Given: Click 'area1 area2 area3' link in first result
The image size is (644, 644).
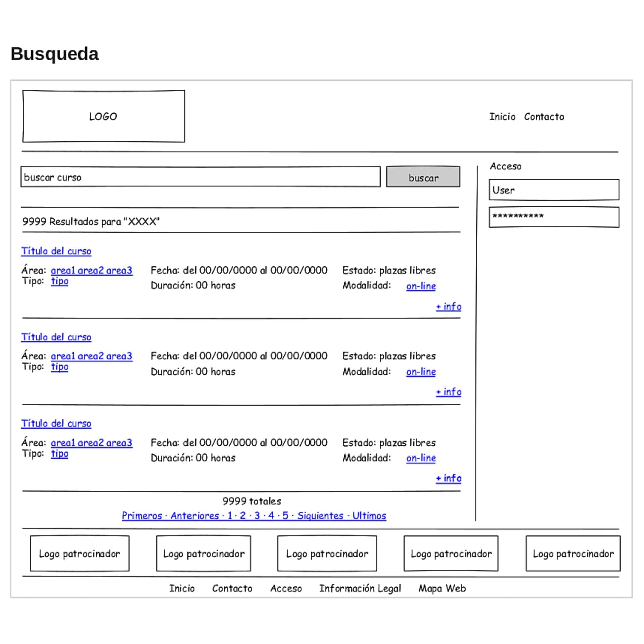Looking at the screenshot, I should 92,270.
